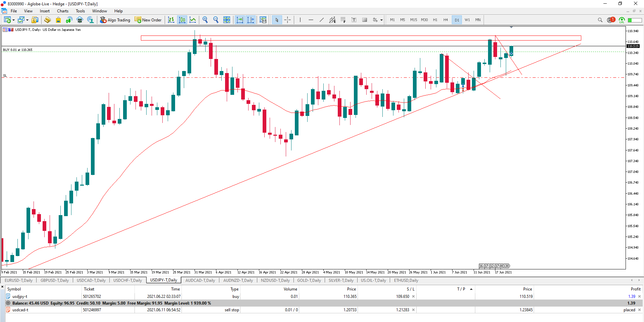
Task: Open the chart templates icon
Action: [263, 20]
